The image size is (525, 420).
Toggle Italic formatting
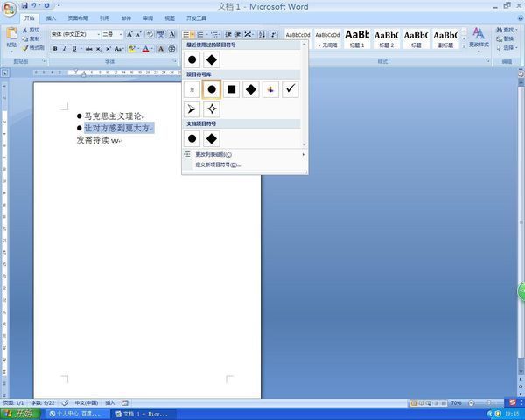coord(65,49)
